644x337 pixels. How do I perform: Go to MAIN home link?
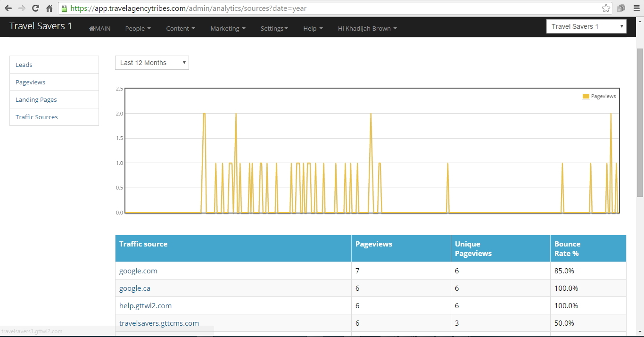[100, 28]
